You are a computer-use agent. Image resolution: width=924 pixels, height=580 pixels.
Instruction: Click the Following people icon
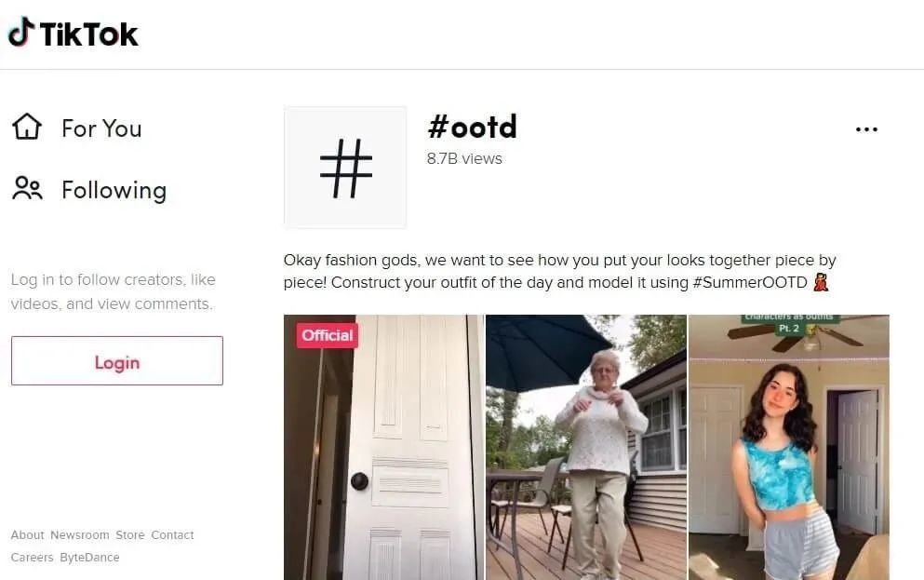click(27, 189)
